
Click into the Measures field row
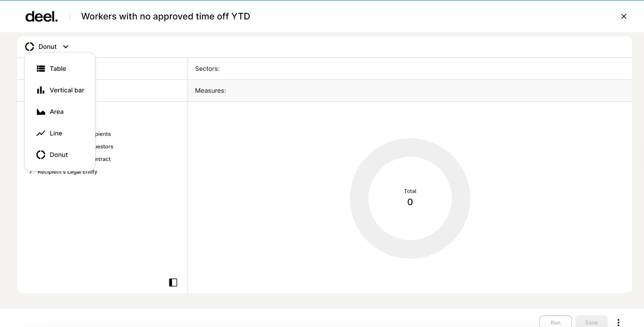(410, 91)
